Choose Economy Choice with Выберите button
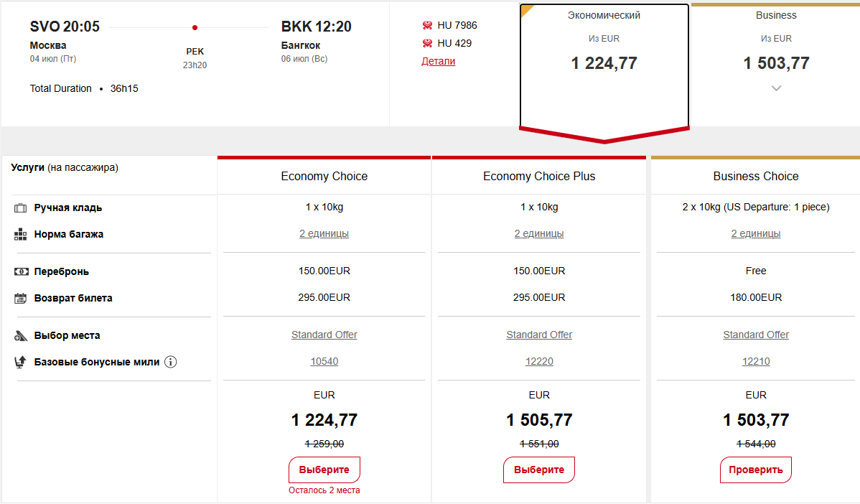This screenshot has width=860, height=504. (x=324, y=470)
